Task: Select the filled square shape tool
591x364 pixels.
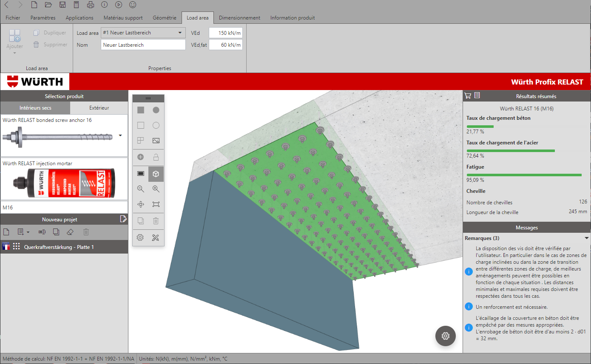Action: click(x=141, y=110)
